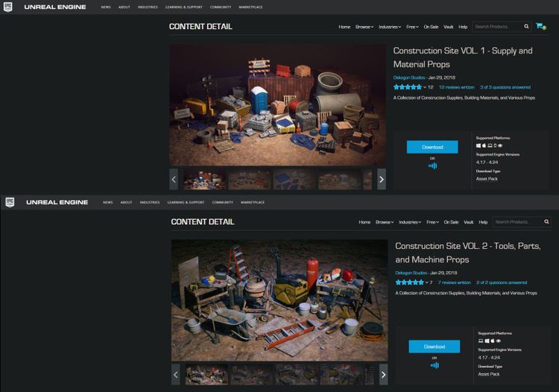Go to Home on the Vol. 1 page
This screenshot has width=559, height=392.
(x=344, y=27)
